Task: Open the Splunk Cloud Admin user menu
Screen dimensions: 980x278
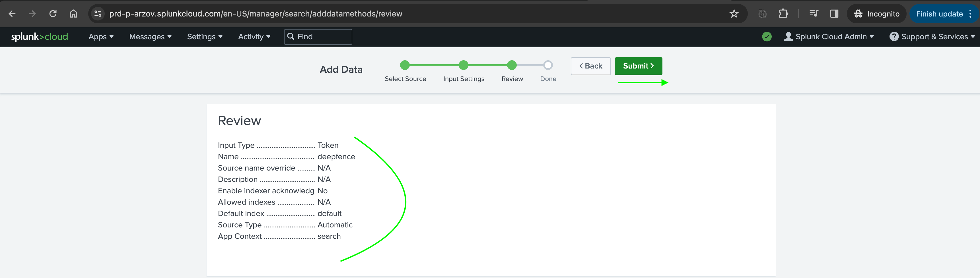Action: point(829,37)
